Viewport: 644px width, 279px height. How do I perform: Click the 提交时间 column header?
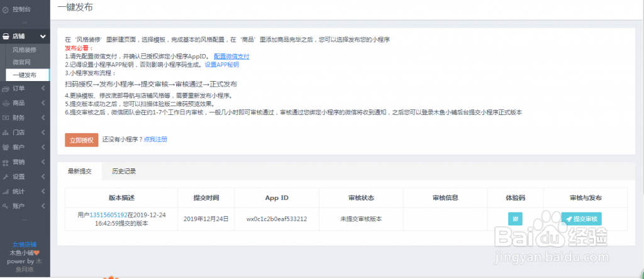point(206,198)
